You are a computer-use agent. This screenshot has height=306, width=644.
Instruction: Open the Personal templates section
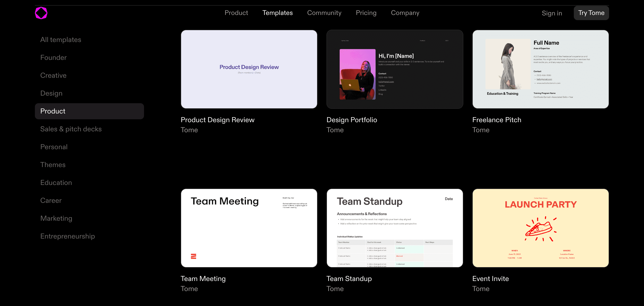pyautogui.click(x=54, y=147)
